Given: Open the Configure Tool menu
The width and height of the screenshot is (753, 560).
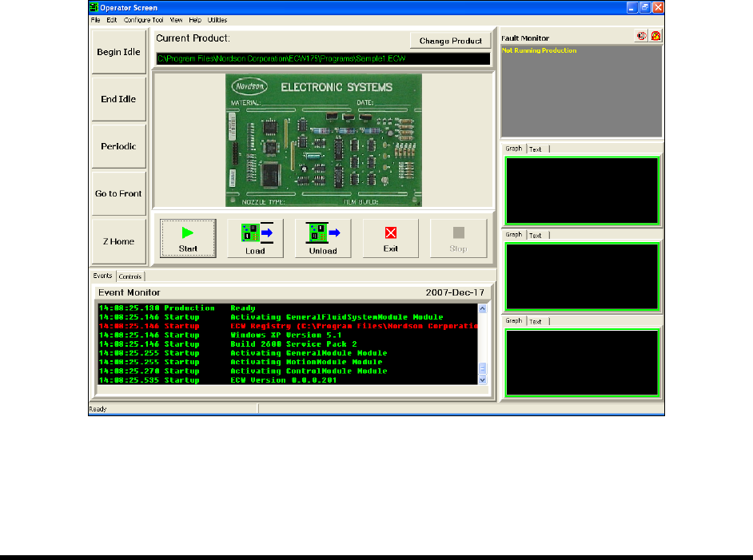Looking at the screenshot, I should coord(144,19).
